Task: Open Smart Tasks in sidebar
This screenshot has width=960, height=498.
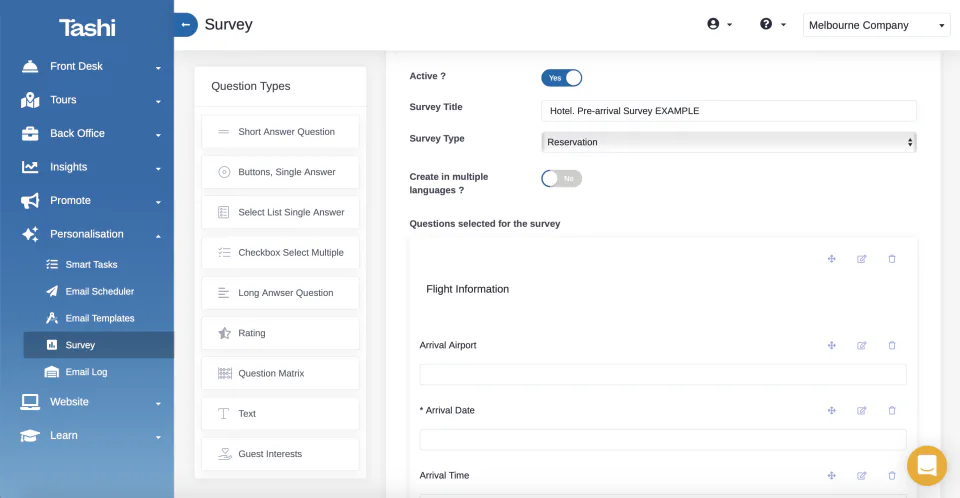Action: (91, 265)
